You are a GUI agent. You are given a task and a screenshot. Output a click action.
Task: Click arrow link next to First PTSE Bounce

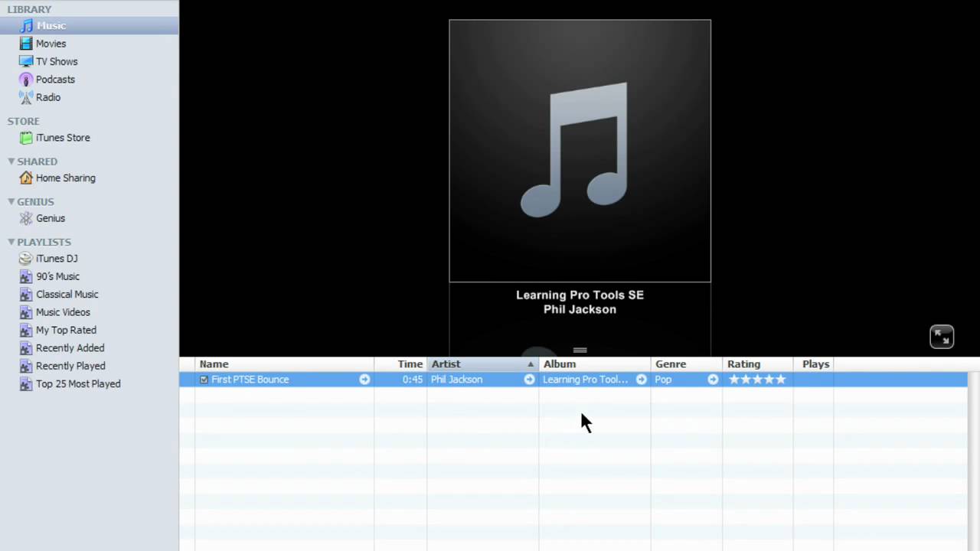[364, 380]
